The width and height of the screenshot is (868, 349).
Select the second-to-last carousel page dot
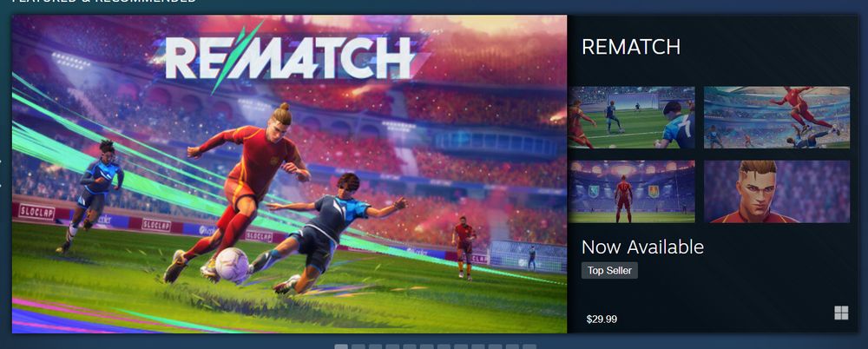point(513,346)
